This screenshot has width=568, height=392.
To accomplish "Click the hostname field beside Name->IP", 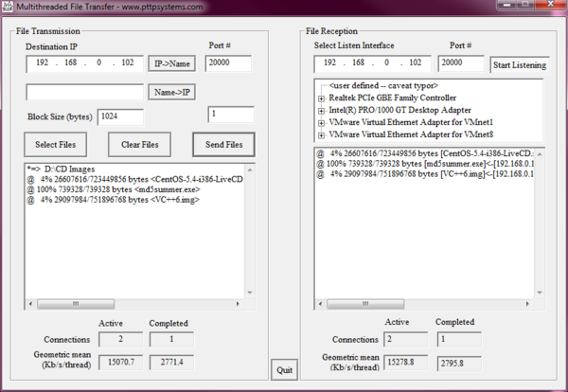I will point(84,92).
